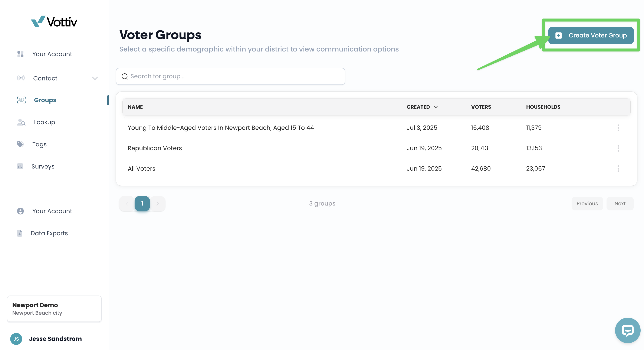The height and width of the screenshot is (350, 644).
Task: Open the Republican Voters group
Action: click(155, 148)
